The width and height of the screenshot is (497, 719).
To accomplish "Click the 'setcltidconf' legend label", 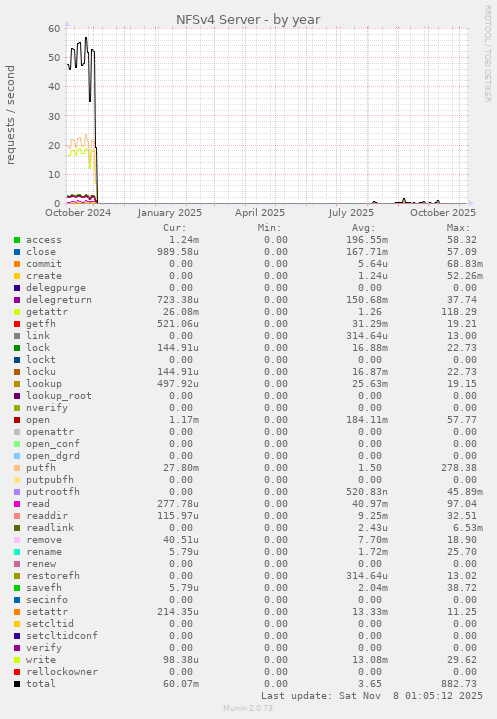I will (x=62, y=636).
